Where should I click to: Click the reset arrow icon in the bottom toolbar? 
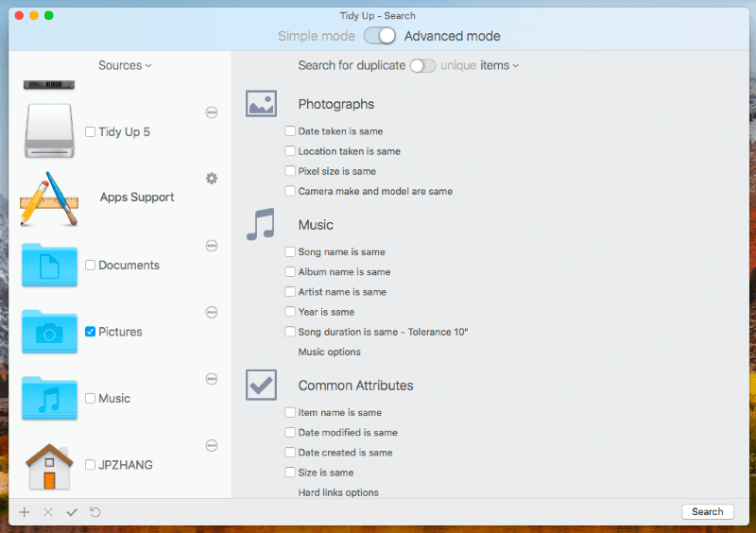click(x=95, y=512)
